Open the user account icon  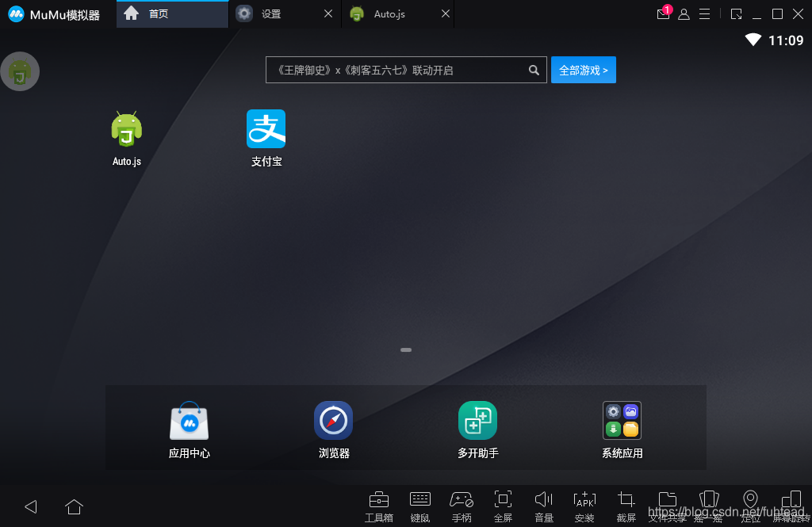point(684,14)
